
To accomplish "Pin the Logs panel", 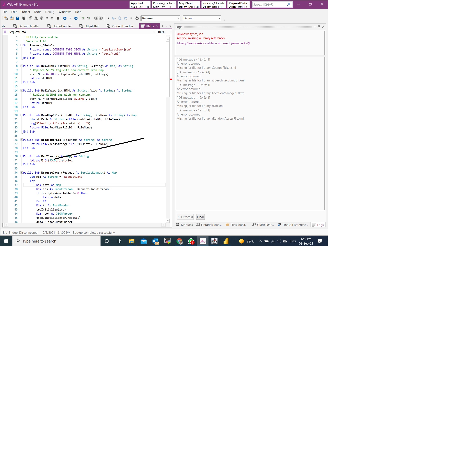I will (319, 27).
